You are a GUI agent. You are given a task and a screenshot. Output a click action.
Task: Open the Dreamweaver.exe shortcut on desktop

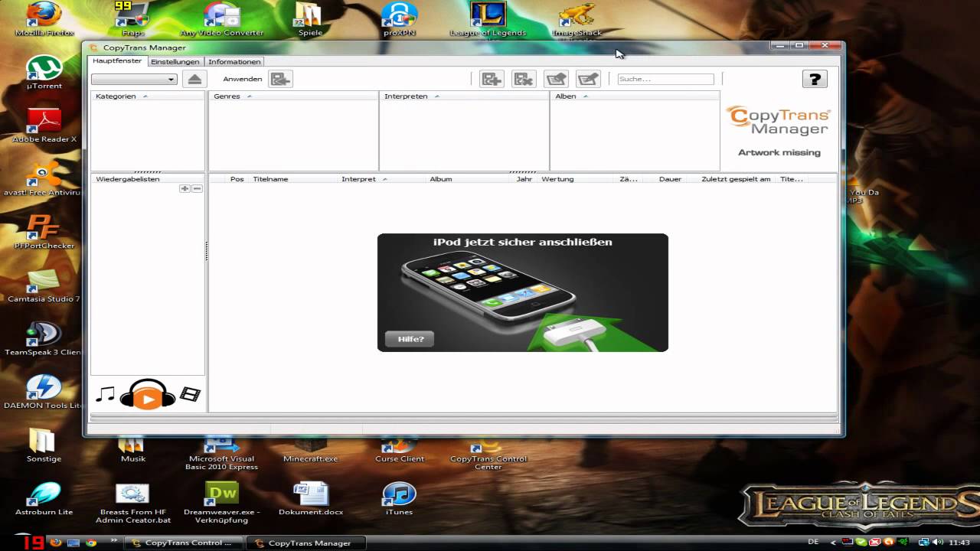point(221,502)
